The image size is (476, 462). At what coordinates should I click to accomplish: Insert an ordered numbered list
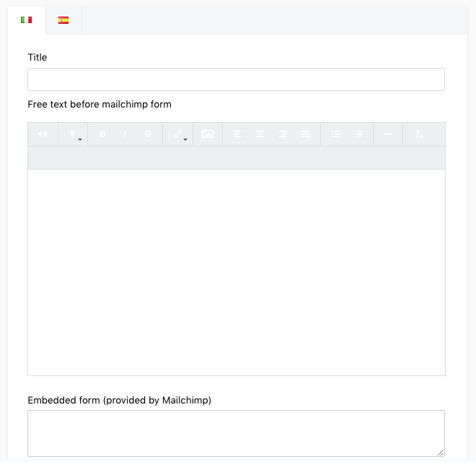coord(358,134)
